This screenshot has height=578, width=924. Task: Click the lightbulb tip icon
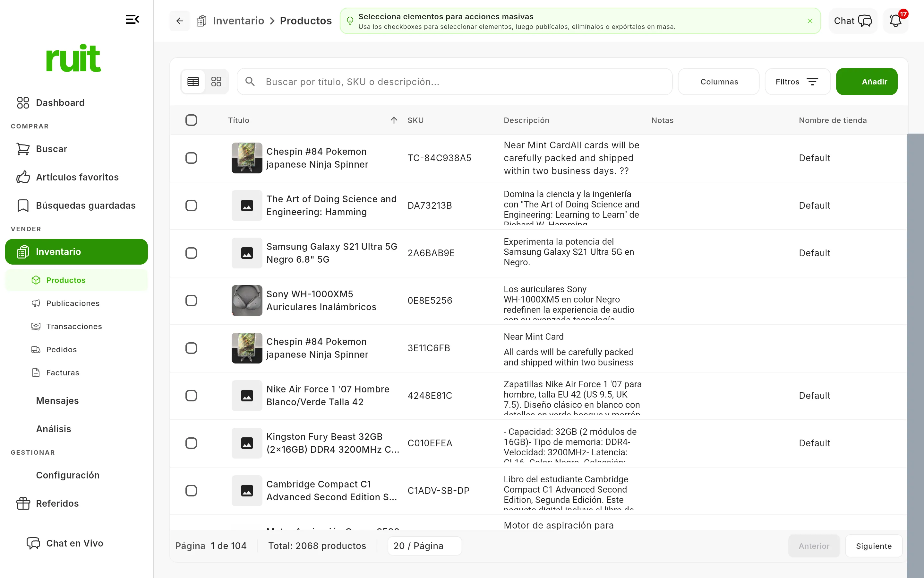click(x=350, y=21)
